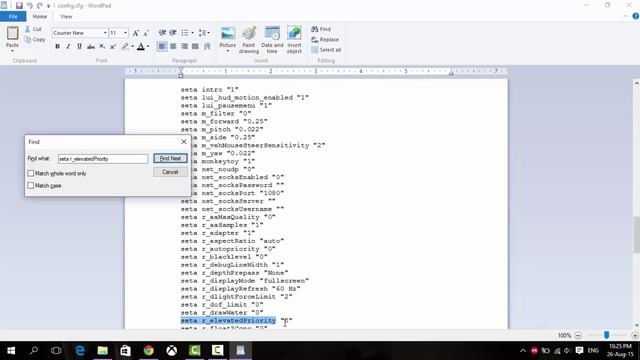Align text left
Image resolution: width=640 pixels, height=360 pixels.
(162, 47)
